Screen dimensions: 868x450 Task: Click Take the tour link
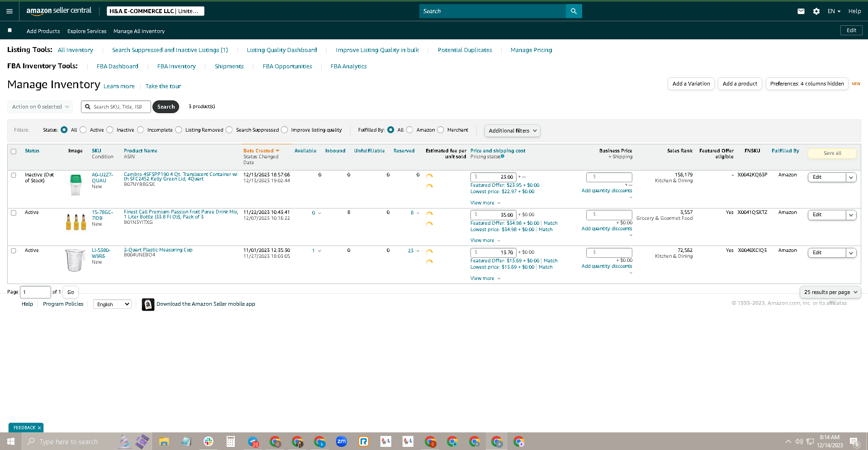tap(163, 86)
